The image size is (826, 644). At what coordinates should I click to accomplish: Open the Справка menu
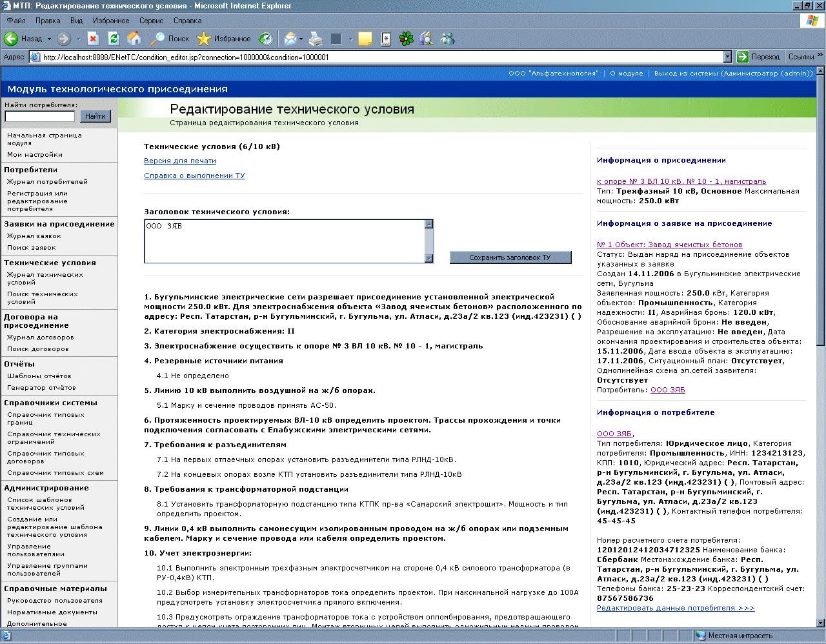click(187, 21)
